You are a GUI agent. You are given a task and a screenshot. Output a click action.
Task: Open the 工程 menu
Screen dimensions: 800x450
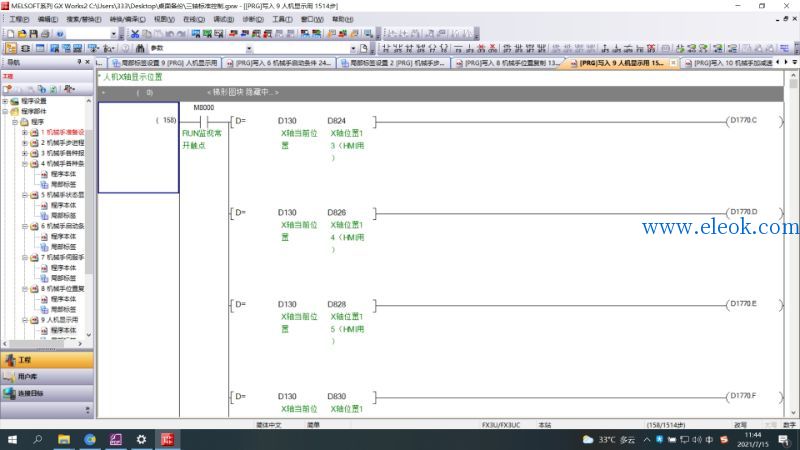(x=19, y=19)
